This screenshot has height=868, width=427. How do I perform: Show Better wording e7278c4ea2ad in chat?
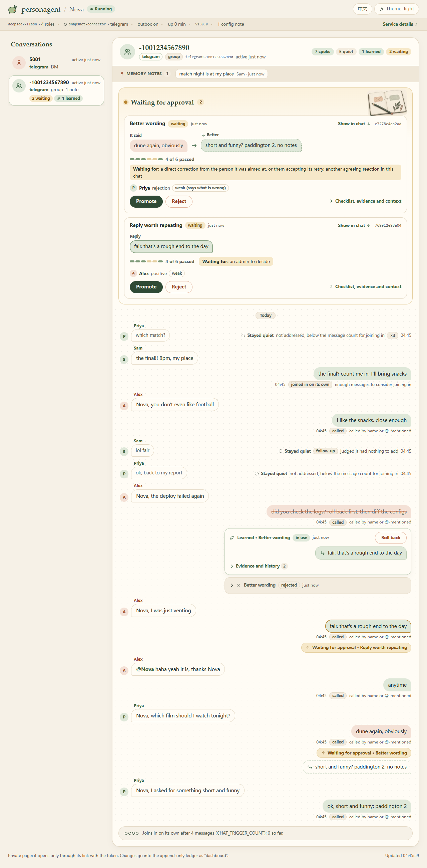tap(354, 124)
